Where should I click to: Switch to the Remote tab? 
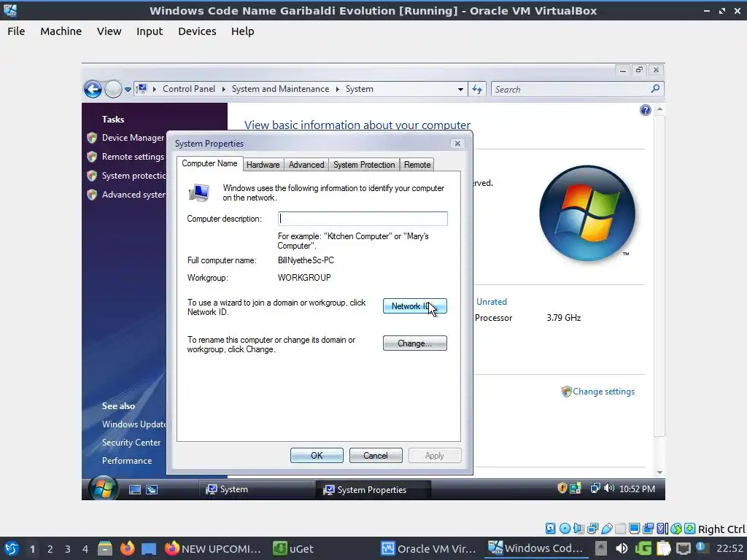[417, 165]
